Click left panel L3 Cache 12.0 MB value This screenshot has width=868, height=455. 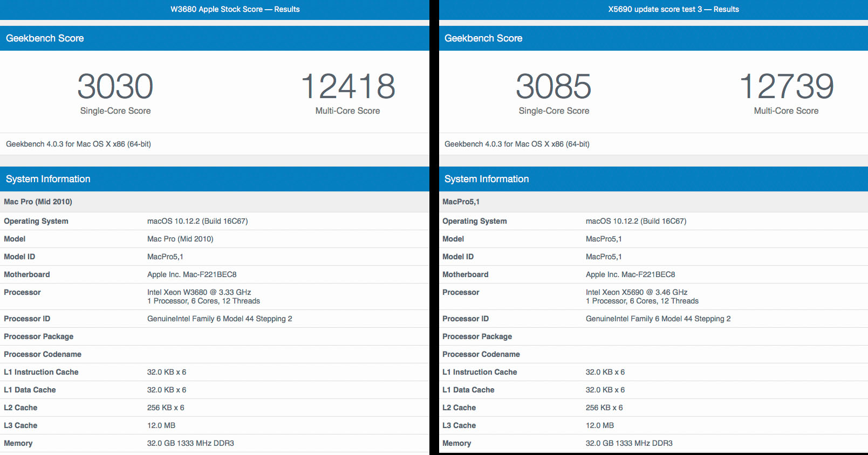(x=161, y=425)
